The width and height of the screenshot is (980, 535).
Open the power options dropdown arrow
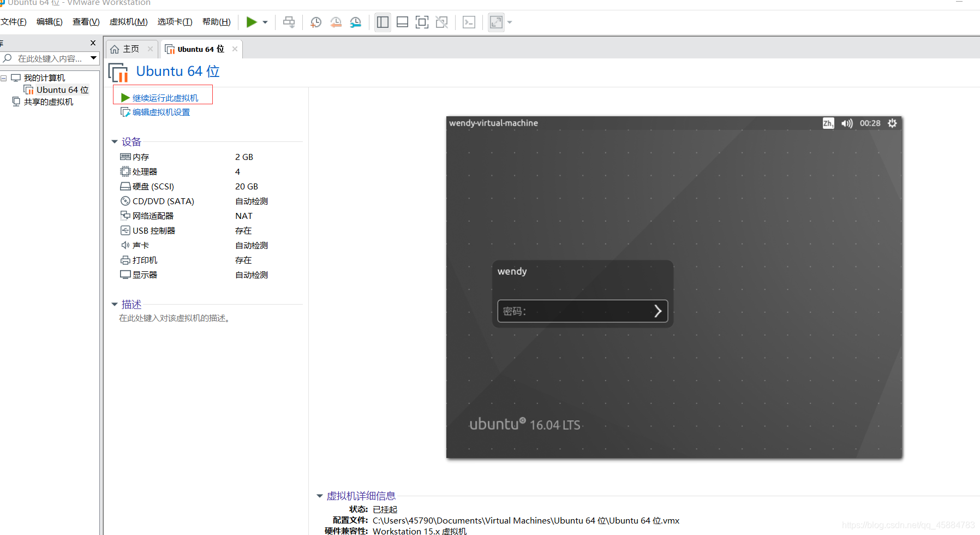265,22
